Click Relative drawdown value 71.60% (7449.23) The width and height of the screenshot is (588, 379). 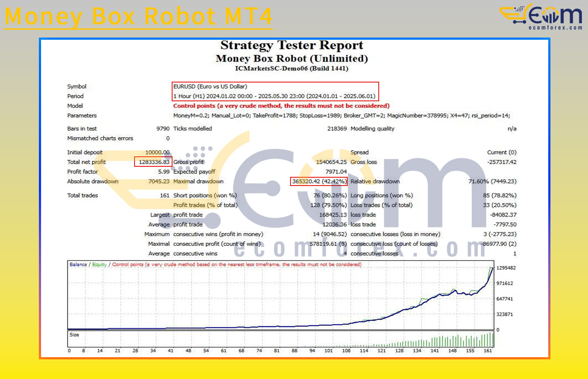click(x=492, y=181)
